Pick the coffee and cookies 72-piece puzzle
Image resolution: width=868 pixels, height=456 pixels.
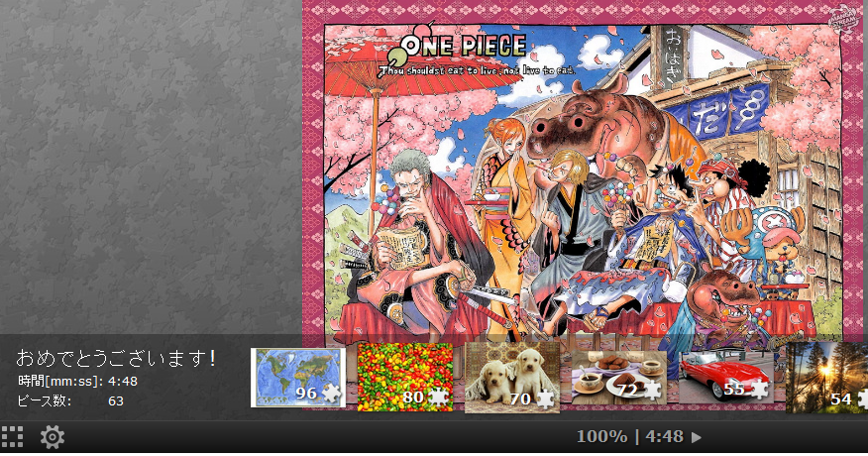(x=619, y=378)
